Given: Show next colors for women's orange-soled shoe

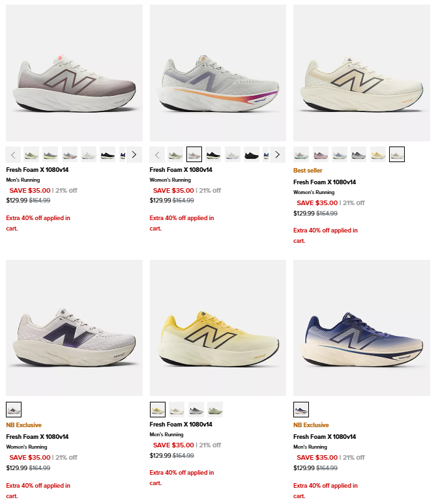Looking at the screenshot, I should (x=277, y=154).
